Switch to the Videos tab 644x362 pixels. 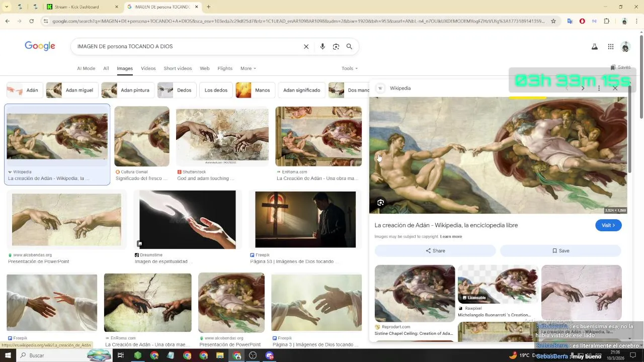[x=148, y=68]
